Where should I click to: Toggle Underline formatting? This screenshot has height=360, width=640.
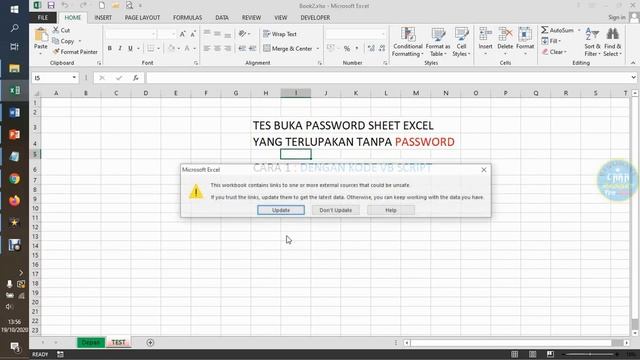[x=130, y=48]
